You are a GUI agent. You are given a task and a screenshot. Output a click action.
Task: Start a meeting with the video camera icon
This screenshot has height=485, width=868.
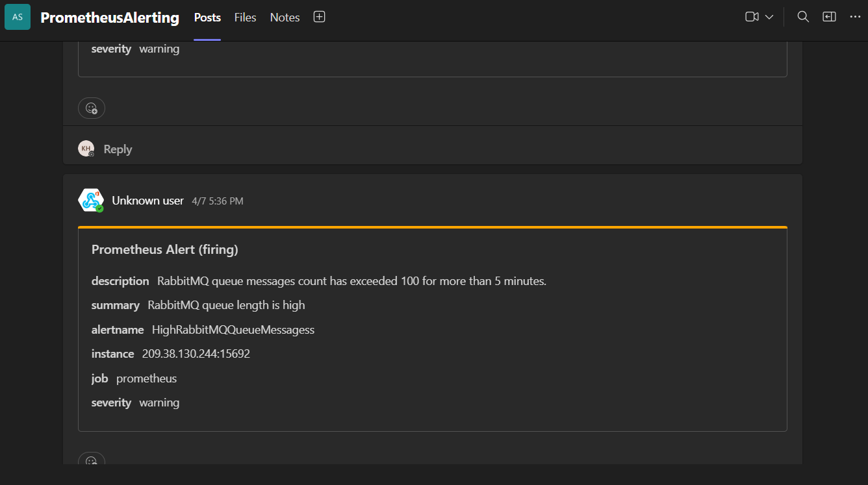752,17
